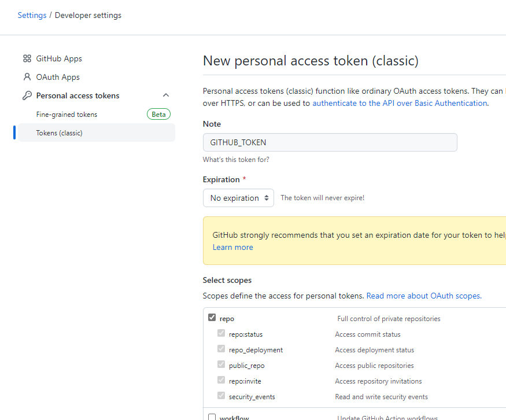Toggle the repo:status checkbox
This screenshot has width=506, height=420.
click(x=221, y=333)
